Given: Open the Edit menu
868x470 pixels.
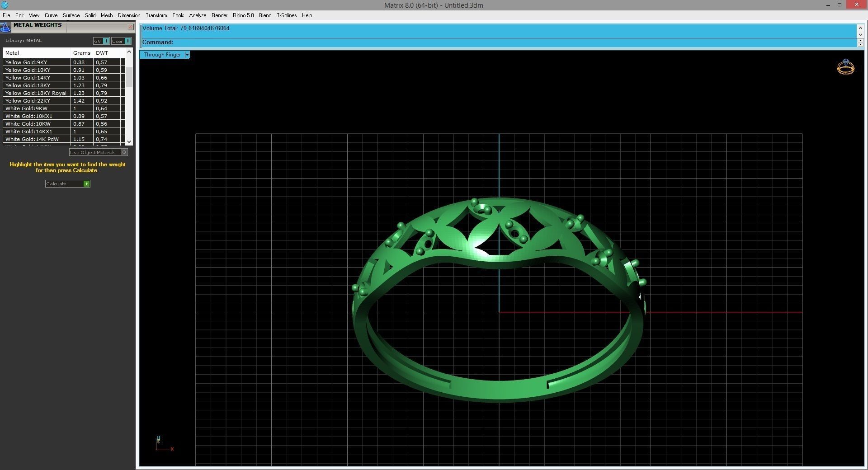Looking at the screenshot, I should (x=19, y=15).
